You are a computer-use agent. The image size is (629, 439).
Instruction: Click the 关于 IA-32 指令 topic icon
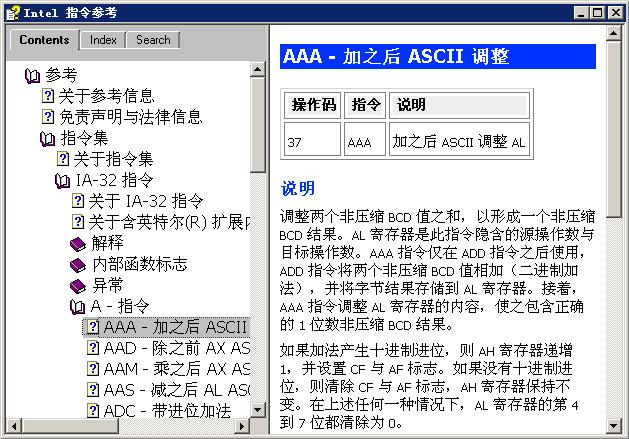coord(77,201)
